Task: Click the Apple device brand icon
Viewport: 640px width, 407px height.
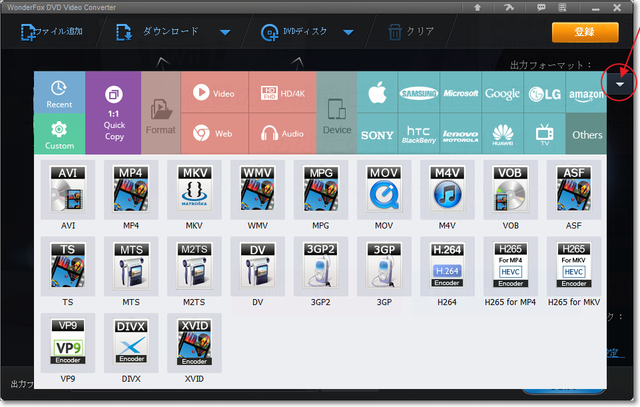Action: (377, 93)
